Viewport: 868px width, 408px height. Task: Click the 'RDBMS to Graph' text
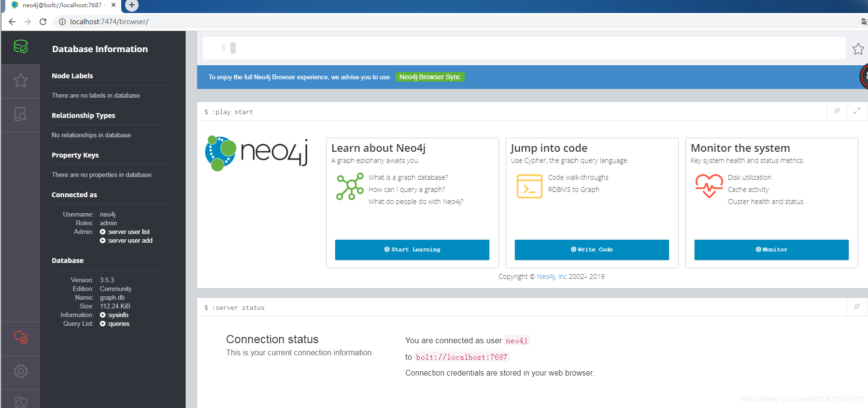pyautogui.click(x=574, y=189)
